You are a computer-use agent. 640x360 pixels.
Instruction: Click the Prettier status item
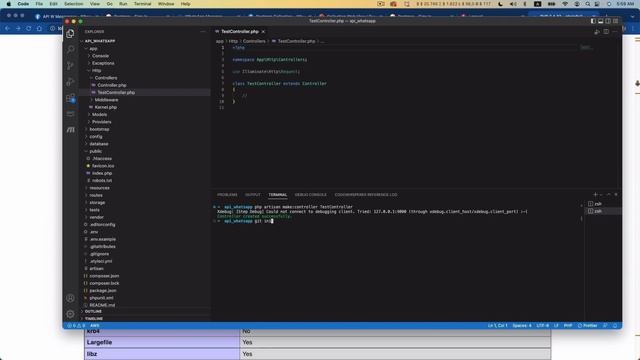pyautogui.click(x=587, y=325)
